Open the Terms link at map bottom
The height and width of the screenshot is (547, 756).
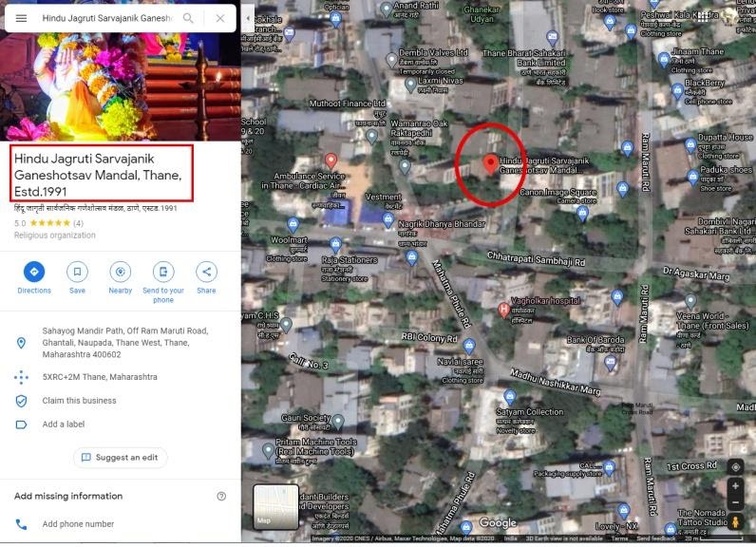click(619, 538)
